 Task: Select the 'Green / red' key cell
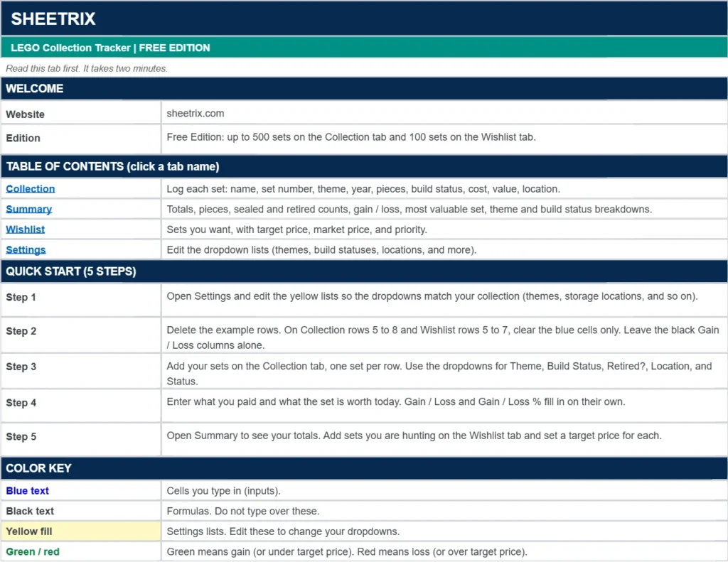(x=81, y=552)
